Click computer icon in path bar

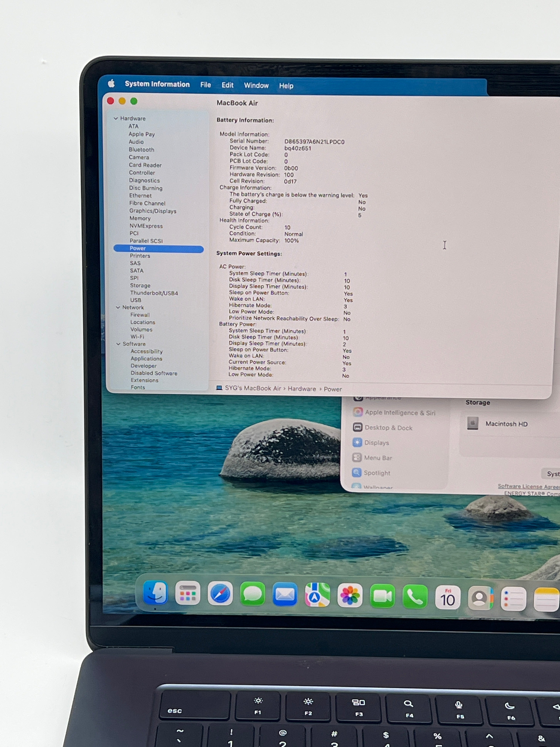[x=219, y=388]
